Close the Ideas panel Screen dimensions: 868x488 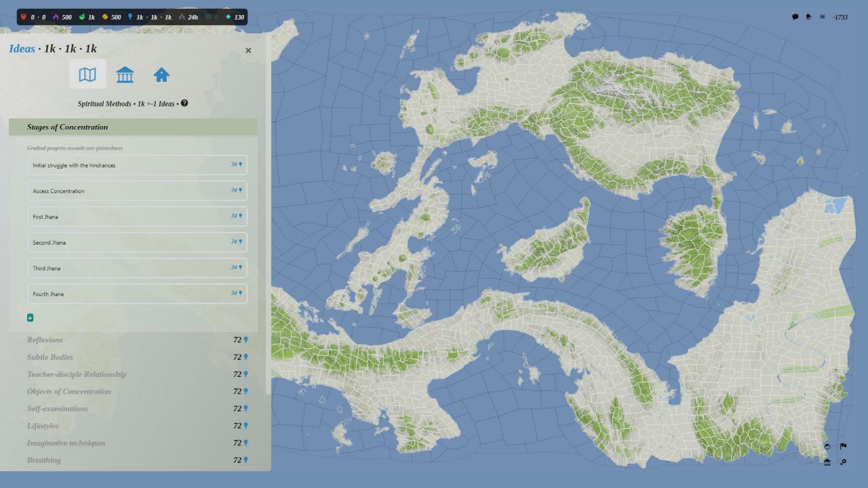(248, 50)
